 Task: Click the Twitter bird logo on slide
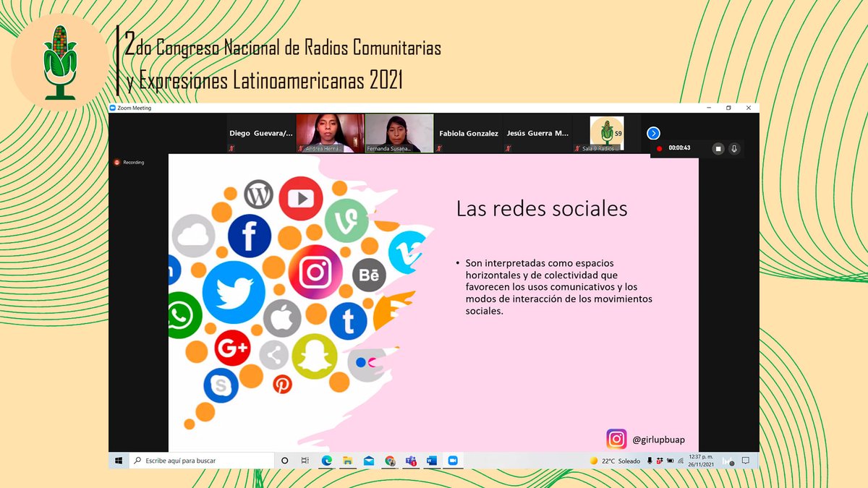pos(234,292)
